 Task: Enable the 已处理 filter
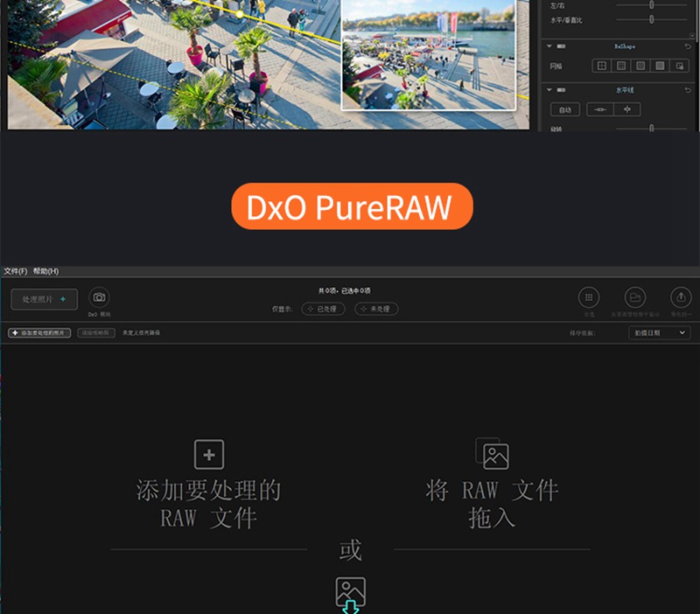click(322, 308)
